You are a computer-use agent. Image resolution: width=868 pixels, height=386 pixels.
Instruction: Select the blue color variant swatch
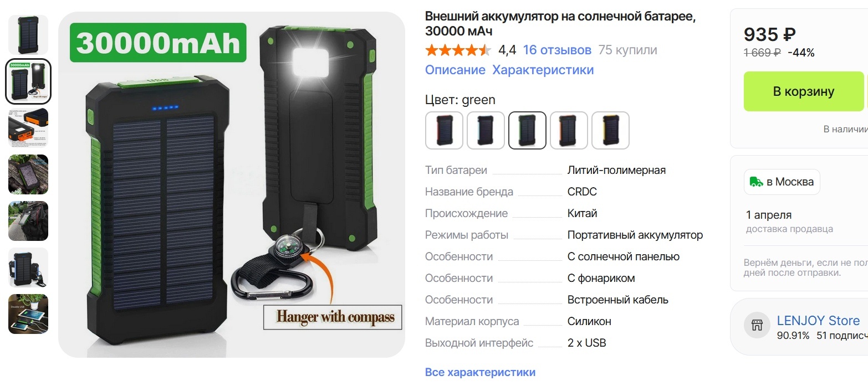[486, 131]
